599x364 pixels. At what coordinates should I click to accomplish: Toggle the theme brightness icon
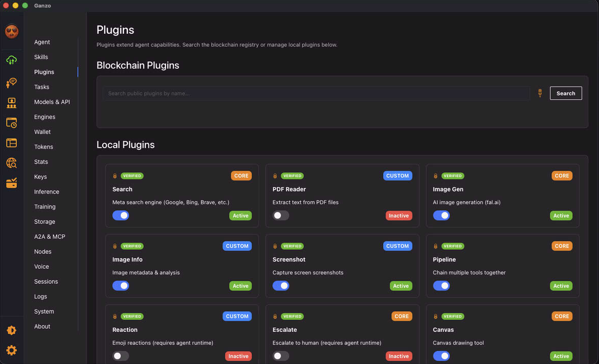coord(11,330)
